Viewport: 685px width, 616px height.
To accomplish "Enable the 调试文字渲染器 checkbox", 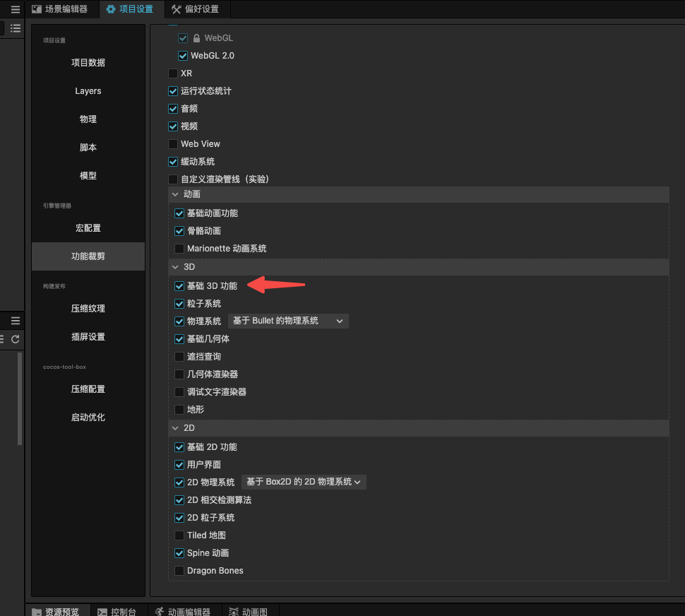I will (179, 392).
